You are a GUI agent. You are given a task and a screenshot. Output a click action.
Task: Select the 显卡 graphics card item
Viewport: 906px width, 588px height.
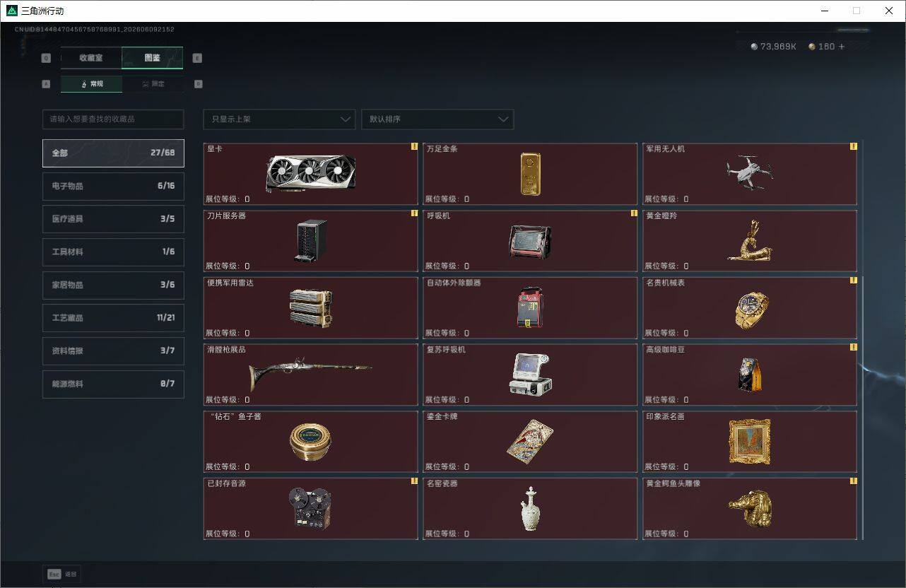coord(311,174)
